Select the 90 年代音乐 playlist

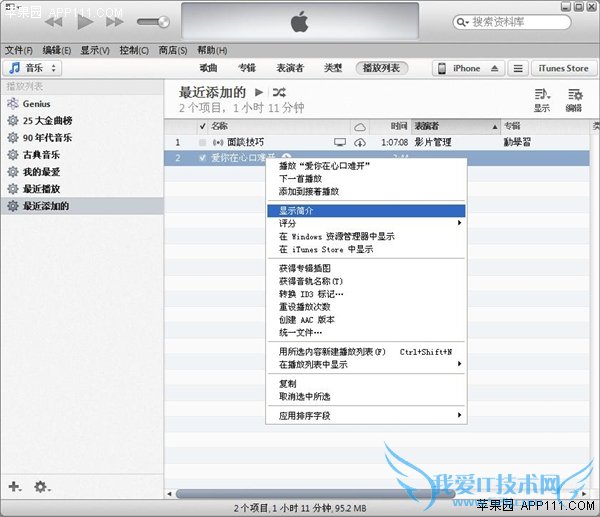pos(82,138)
